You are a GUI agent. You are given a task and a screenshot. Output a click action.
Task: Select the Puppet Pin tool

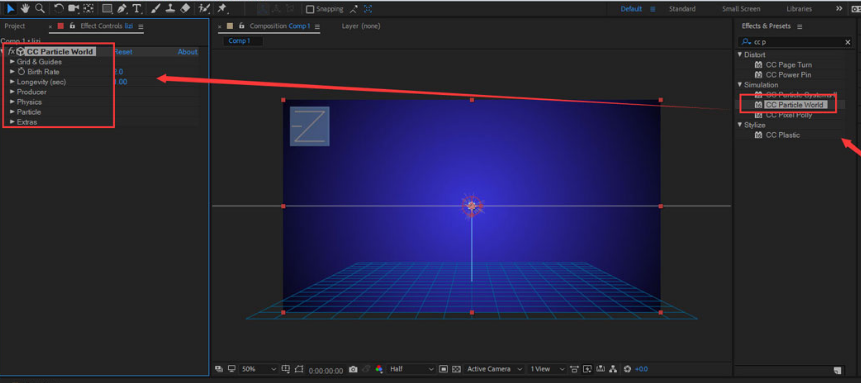tap(222, 9)
